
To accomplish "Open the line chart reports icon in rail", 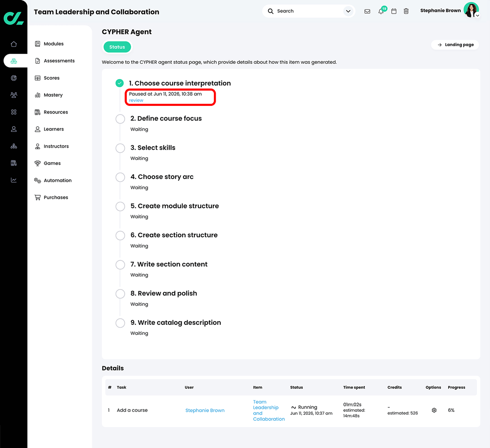I will pos(14,180).
